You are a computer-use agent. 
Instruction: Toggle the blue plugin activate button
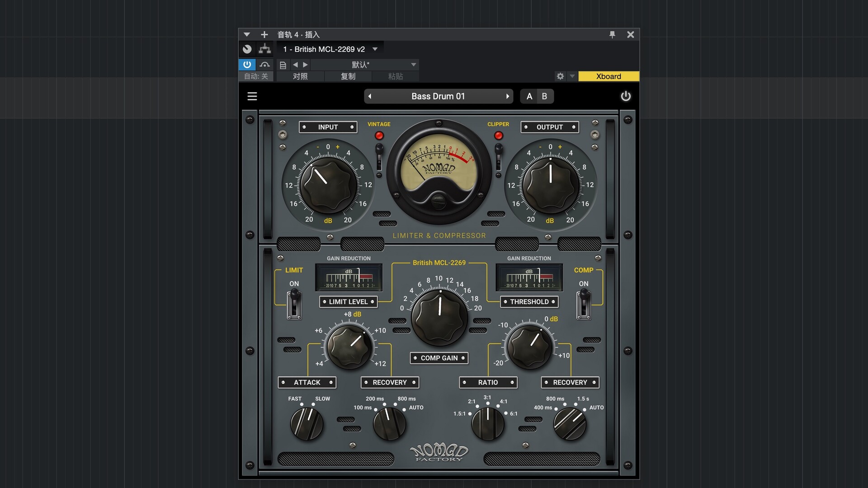247,65
